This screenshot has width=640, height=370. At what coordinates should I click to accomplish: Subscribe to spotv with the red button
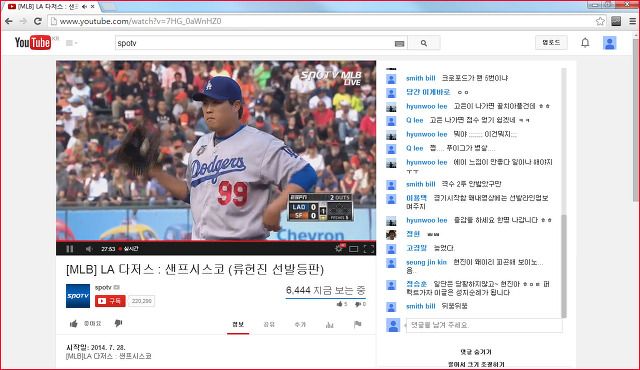coord(110,301)
